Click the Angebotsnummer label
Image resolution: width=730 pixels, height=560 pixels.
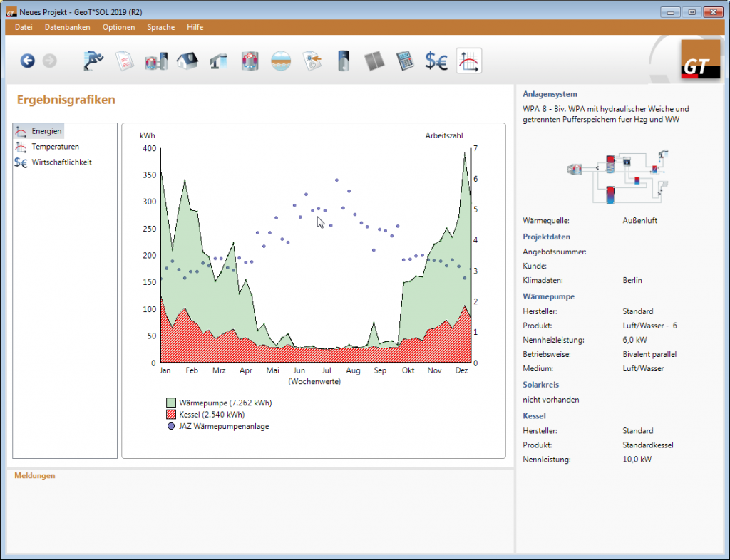click(x=555, y=252)
